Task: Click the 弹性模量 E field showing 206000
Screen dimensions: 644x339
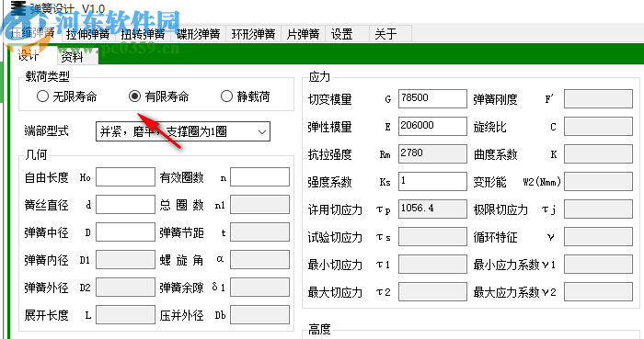Action: click(x=432, y=126)
